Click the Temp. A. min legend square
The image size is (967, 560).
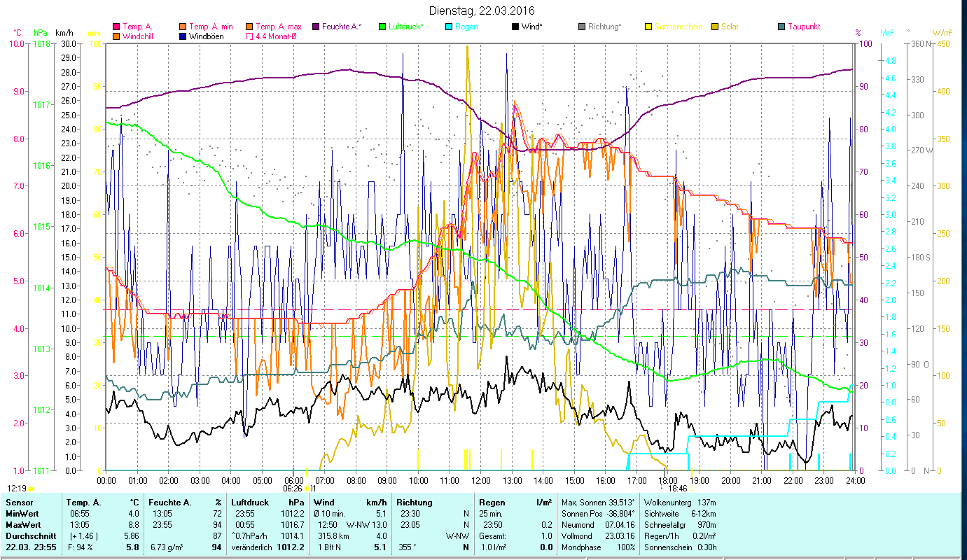click(x=183, y=27)
